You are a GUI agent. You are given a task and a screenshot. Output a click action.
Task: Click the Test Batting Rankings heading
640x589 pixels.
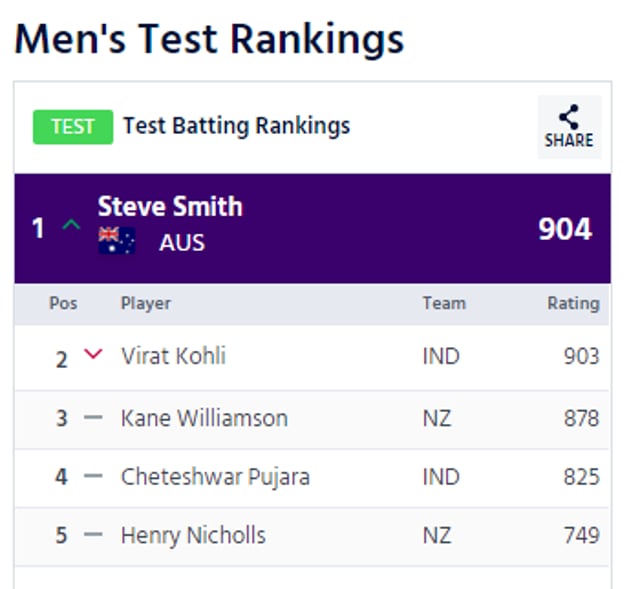click(x=237, y=126)
